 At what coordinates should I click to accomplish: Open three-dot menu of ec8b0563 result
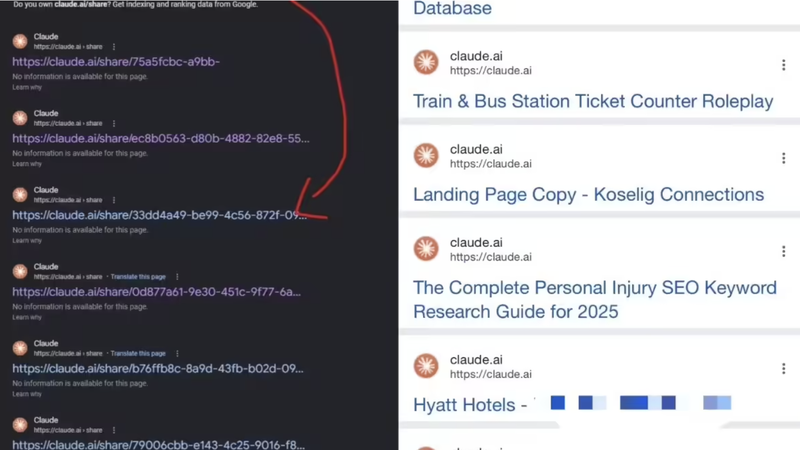coord(114,123)
